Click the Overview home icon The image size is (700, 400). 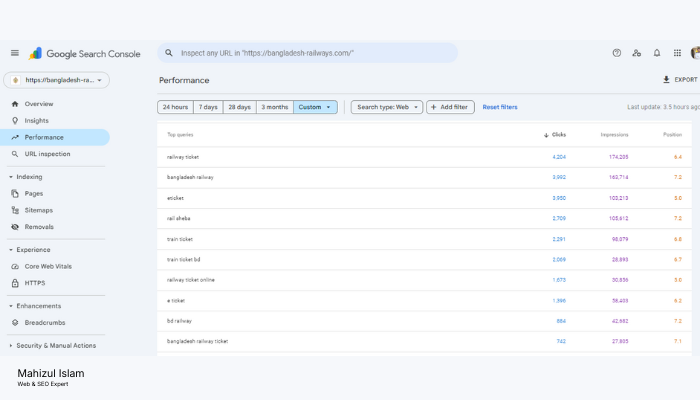click(15, 104)
